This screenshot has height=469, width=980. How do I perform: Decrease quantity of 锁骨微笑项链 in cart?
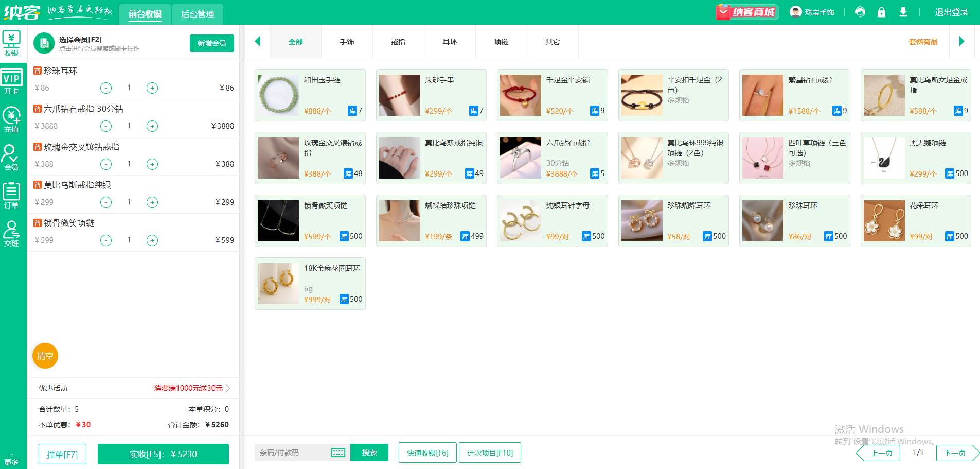[106, 240]
